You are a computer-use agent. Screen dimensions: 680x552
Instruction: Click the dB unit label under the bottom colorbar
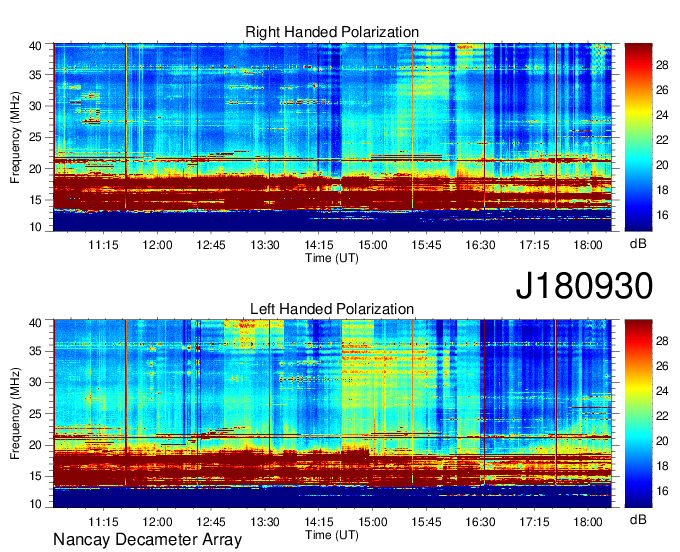tap(638, 520)
